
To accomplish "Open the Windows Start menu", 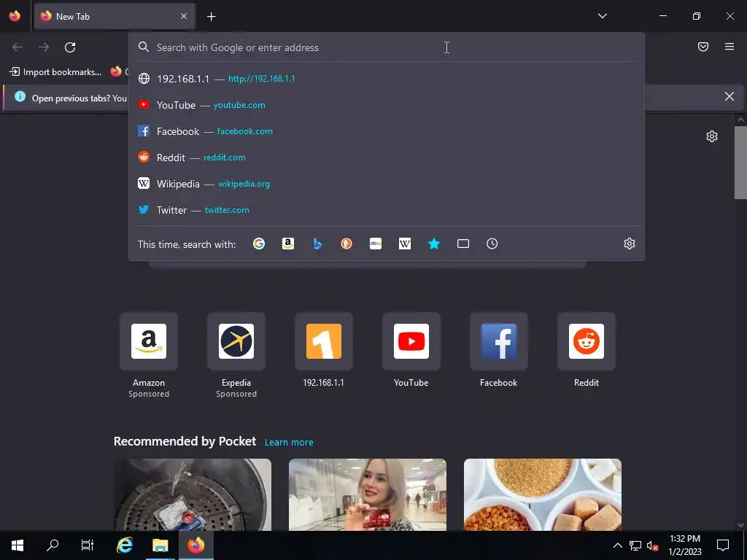I will tap(18, 545).
